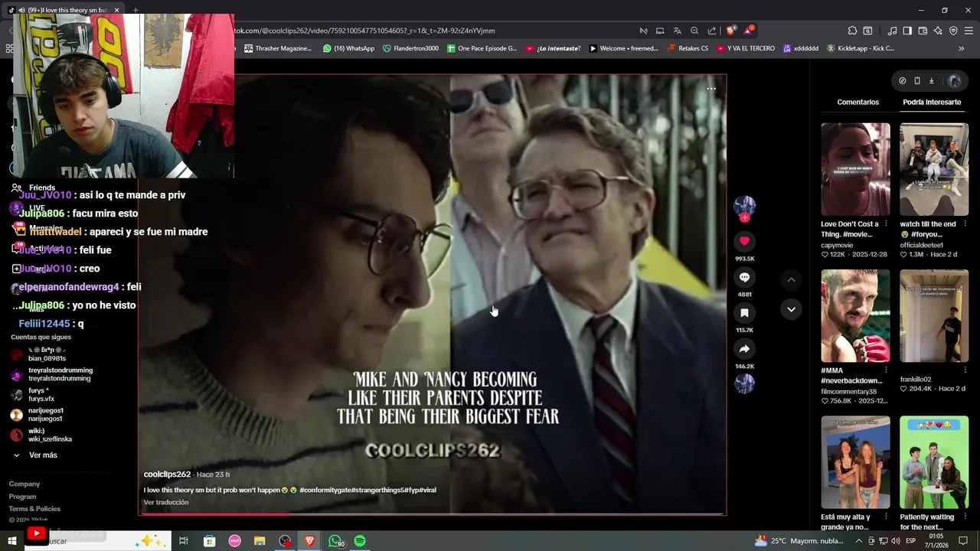Close the current TikTok browser tab
Screen dimensions: 980x551
(x=117, y=10)
